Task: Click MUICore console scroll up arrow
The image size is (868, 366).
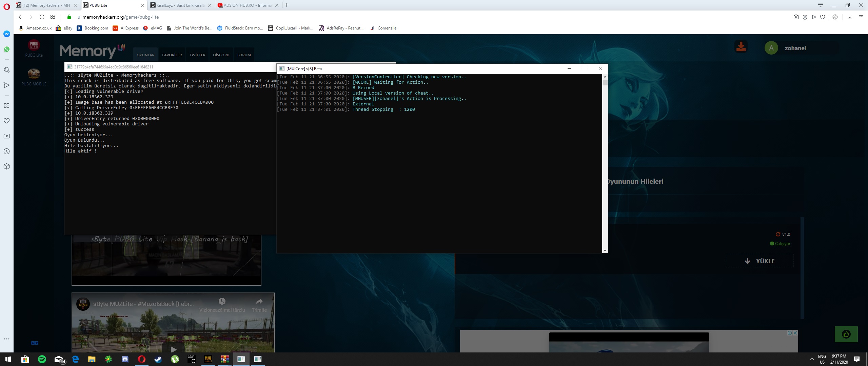Action: [x=605, y=77]
